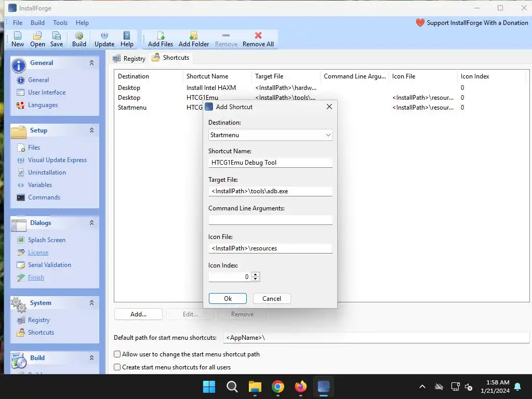
Task: Collapse the General sidebar section
Action: pyautogui.click(x=91, y=63)
